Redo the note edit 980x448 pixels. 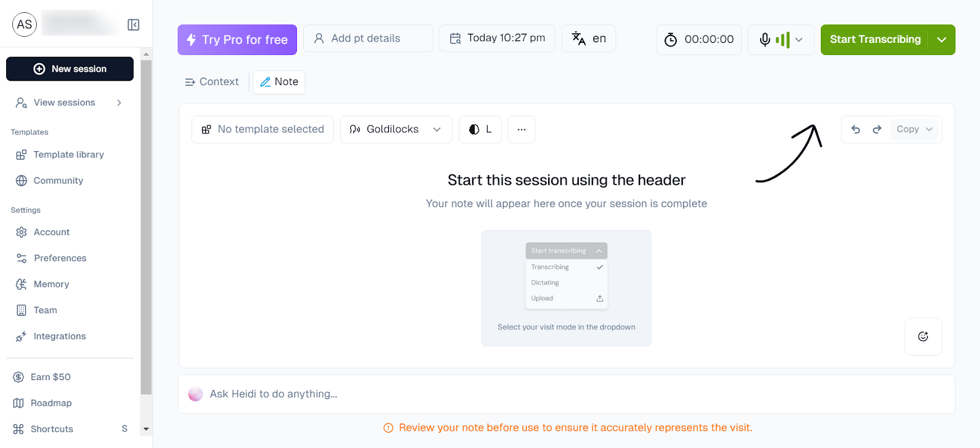coord(876,129)
